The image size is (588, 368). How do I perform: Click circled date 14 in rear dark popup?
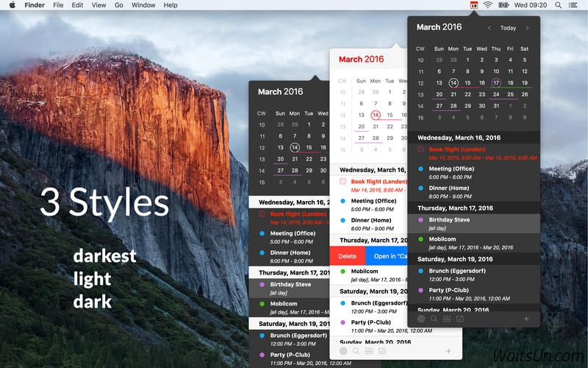pos(295,148)
